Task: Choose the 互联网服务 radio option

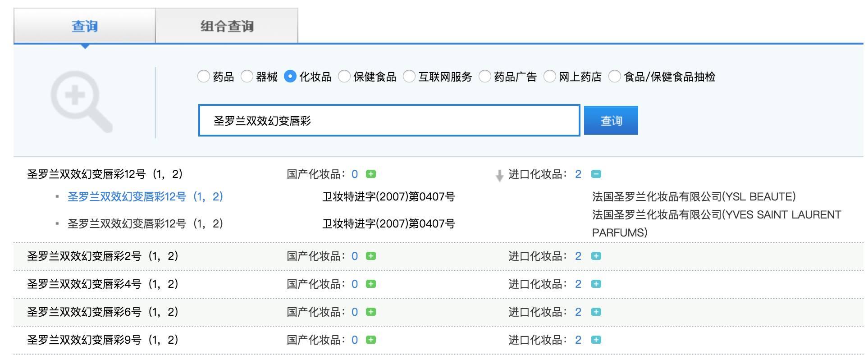Action: [x=409, y=77]
